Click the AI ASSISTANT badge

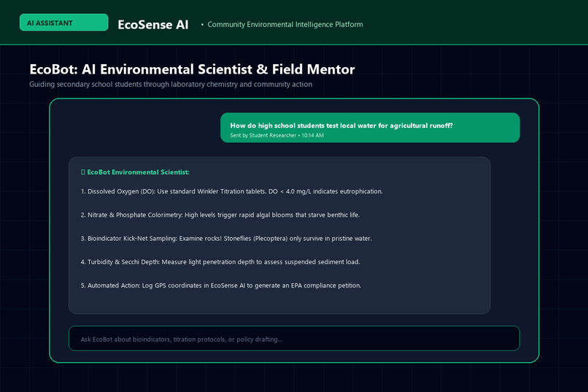point(63,23)
